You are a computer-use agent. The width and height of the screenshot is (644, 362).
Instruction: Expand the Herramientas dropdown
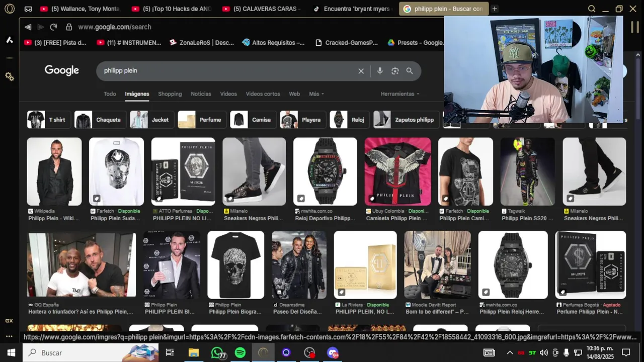400,94
